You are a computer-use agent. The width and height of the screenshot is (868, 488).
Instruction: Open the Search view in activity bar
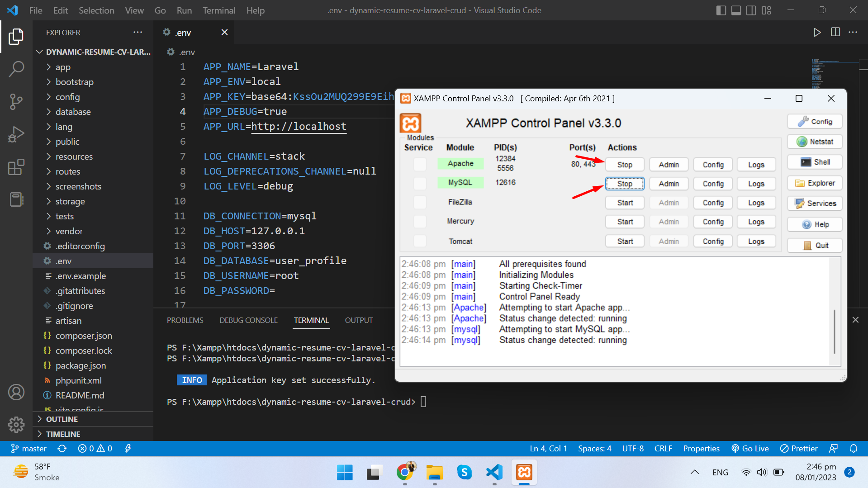[x=16, y=69]
